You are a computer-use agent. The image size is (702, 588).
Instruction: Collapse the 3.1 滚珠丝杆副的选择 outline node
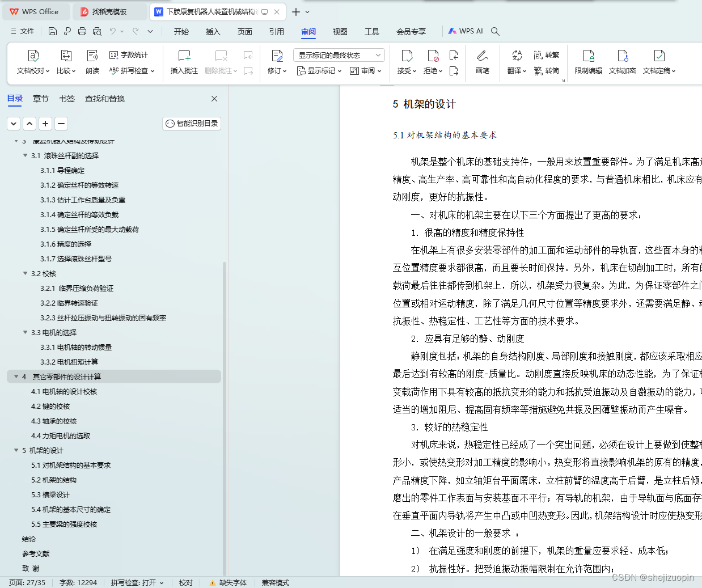coord(25,155)
